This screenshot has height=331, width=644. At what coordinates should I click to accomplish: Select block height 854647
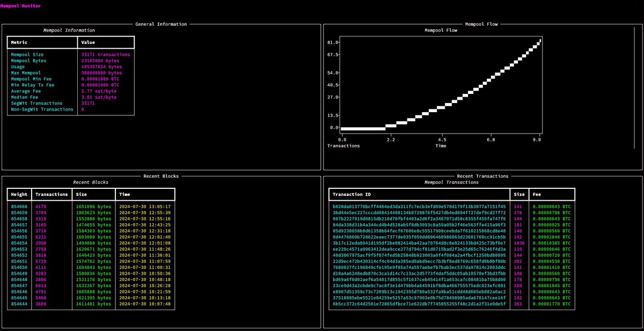point(19,285)
